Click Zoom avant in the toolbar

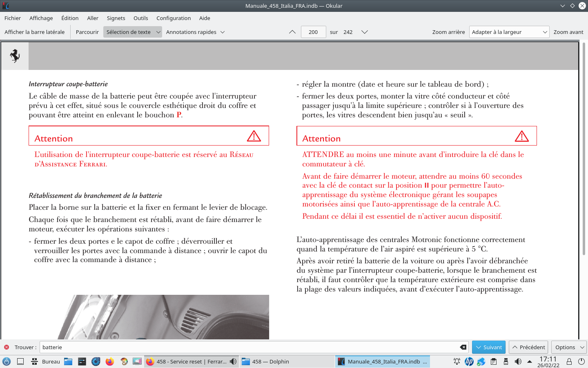568,32
